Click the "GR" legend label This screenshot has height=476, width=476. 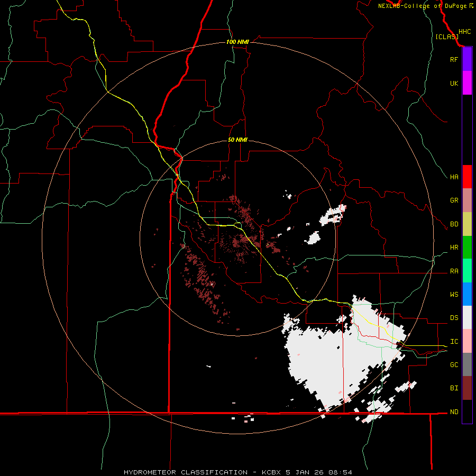coord(454,200)
